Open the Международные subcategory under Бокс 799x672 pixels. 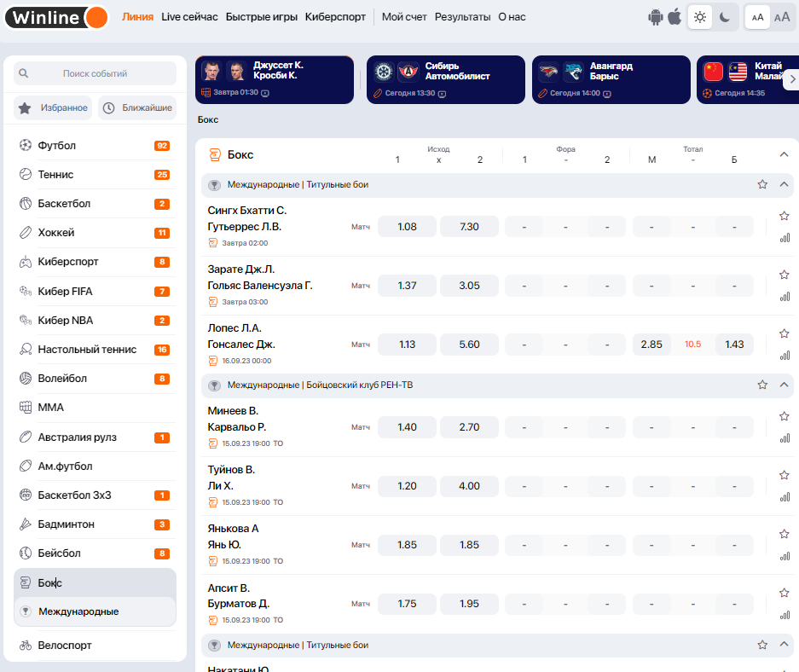click(x=95, y=611)
